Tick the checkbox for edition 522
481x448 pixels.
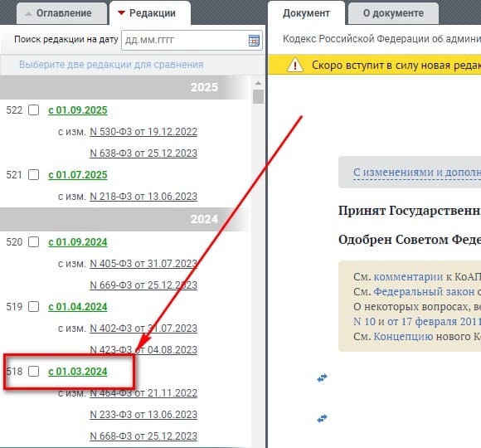tap(33, 110)
